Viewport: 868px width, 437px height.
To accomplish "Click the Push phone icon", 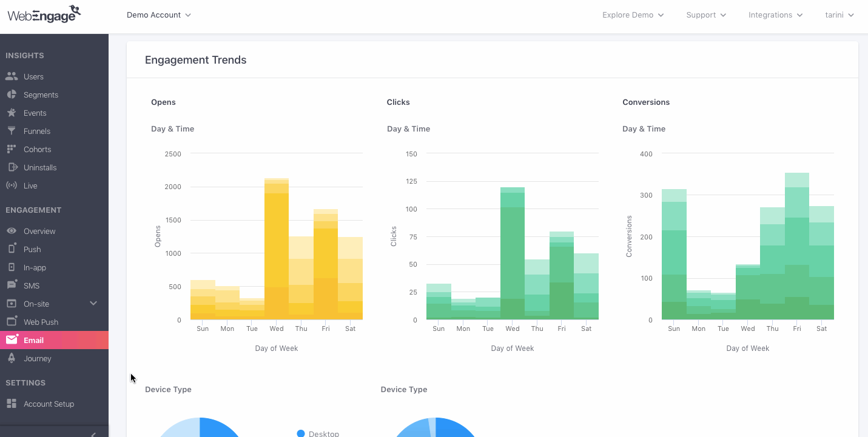I will click(12, 249).
